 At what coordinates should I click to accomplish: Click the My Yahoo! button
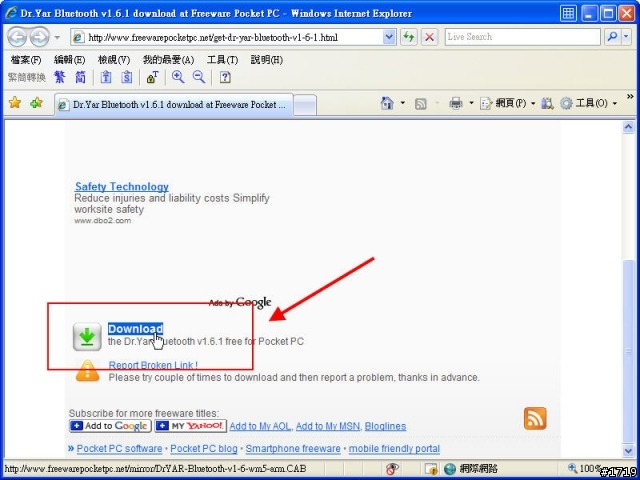190,426
